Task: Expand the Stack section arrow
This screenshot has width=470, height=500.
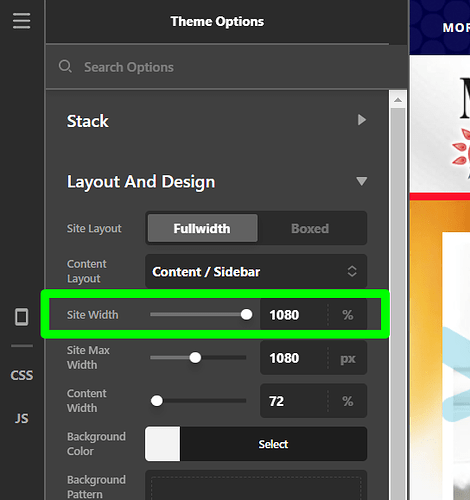Action: [x=362, y=120]
